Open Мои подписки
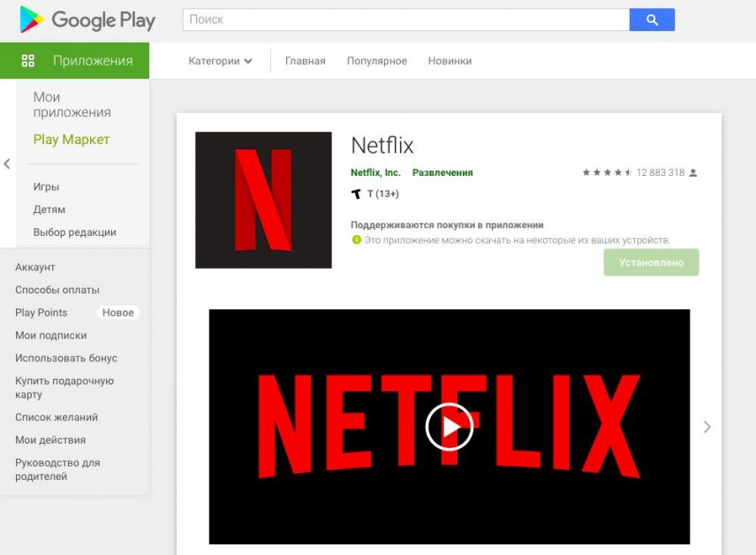This screenshot has width=756, height=555. point(51,335)
